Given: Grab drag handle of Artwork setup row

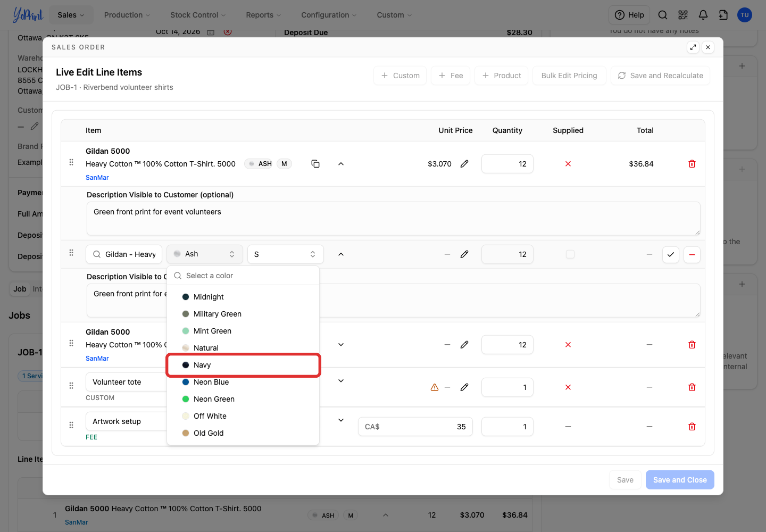Looking at the screenshot, I should (71, 425).
